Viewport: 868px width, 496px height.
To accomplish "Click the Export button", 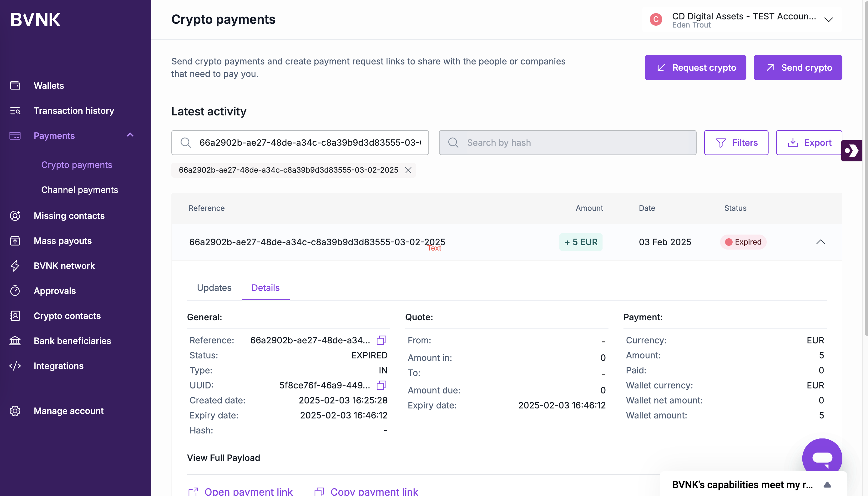I will click(x=809, y=142).
